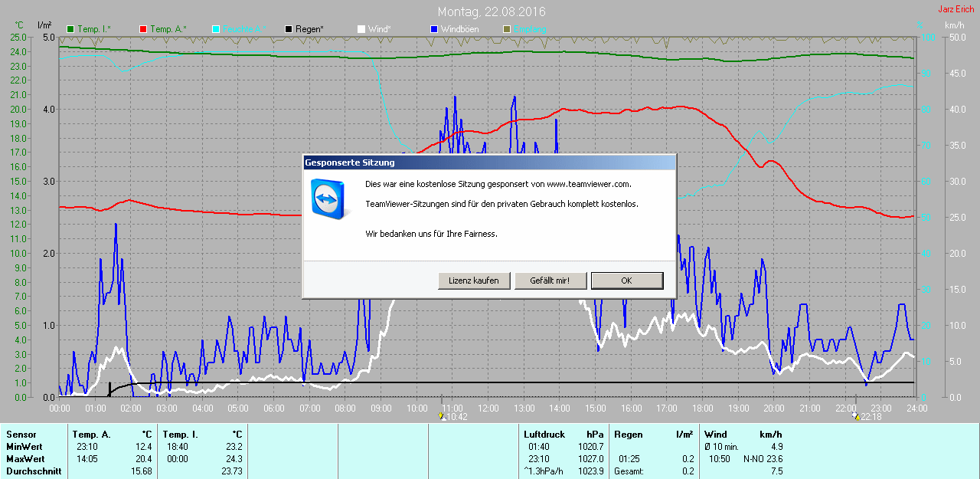This screenshot has height=479, width=980.
Task: Click the black Regen legend square
Action: tap(289, 29)
